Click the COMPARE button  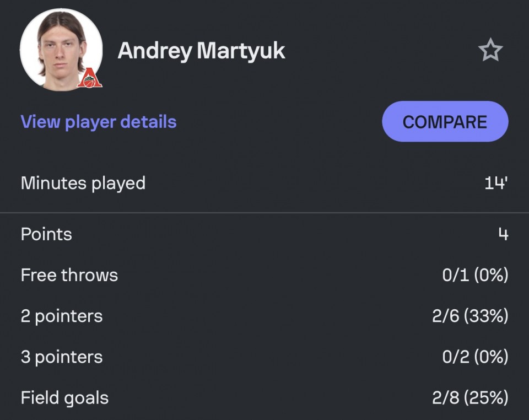coord(445,121)
